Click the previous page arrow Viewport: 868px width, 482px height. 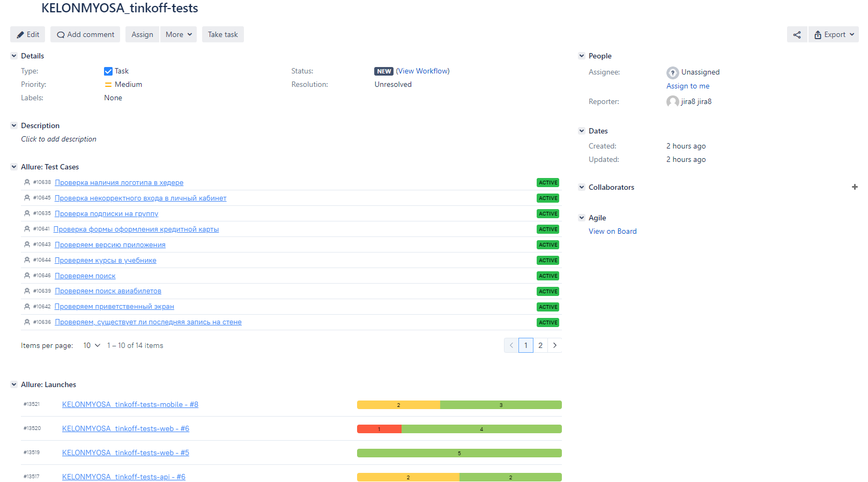pyautogui.click(x=511, y=345)
